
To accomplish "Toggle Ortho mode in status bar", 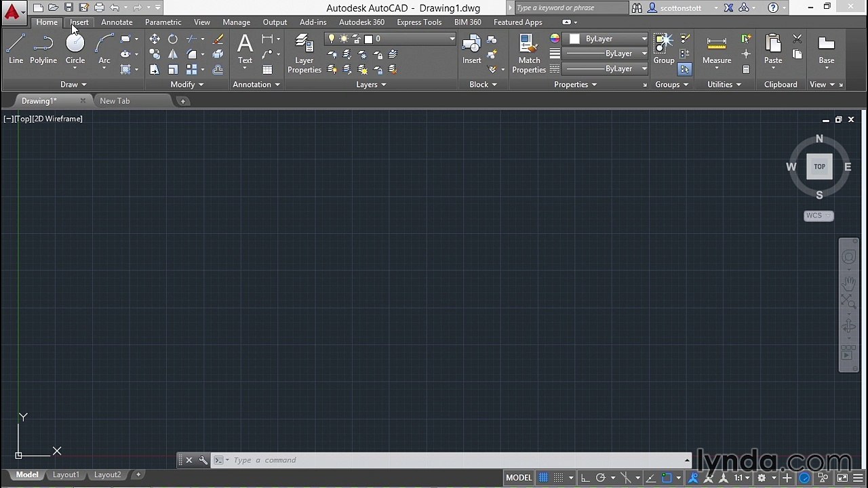I will click(x=585, y=478).
